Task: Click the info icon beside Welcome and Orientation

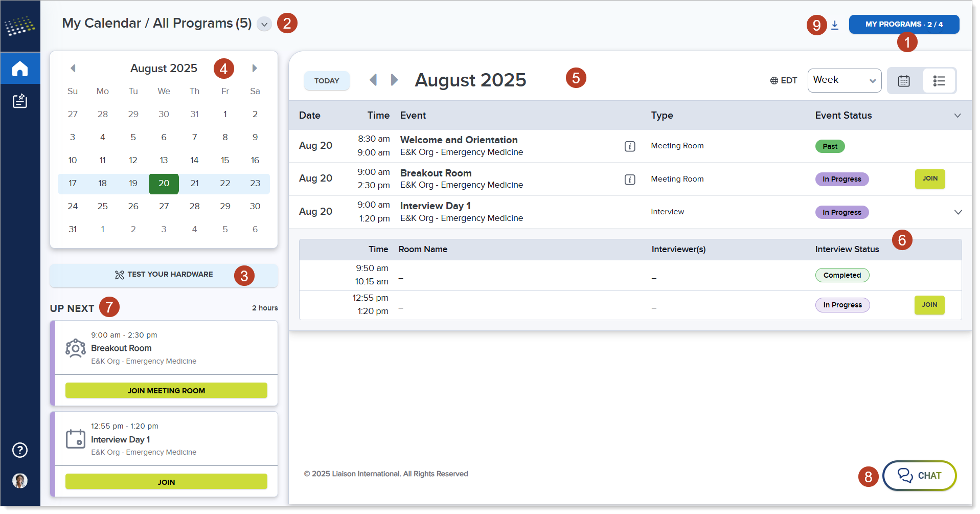Action: click(x=630, y=146)
